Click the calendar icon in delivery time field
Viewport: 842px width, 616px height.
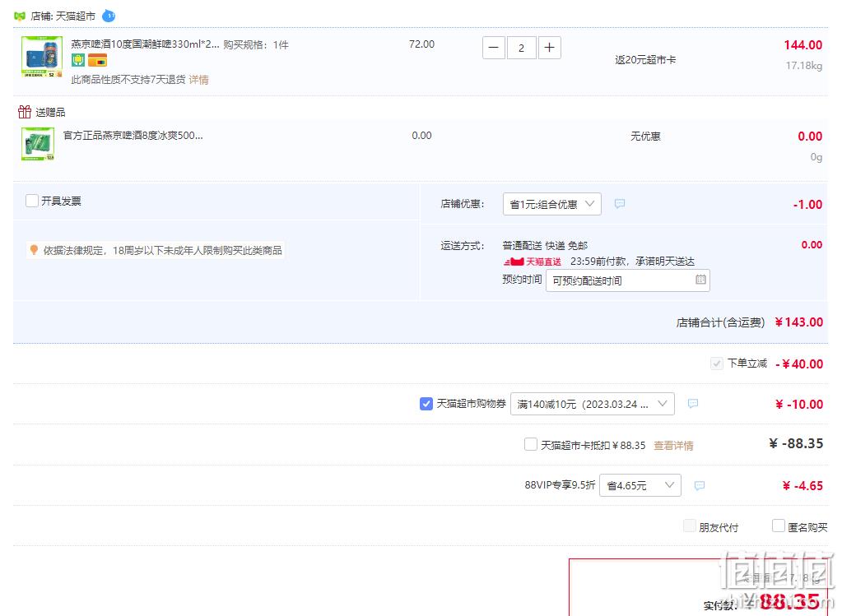point(700,280)
